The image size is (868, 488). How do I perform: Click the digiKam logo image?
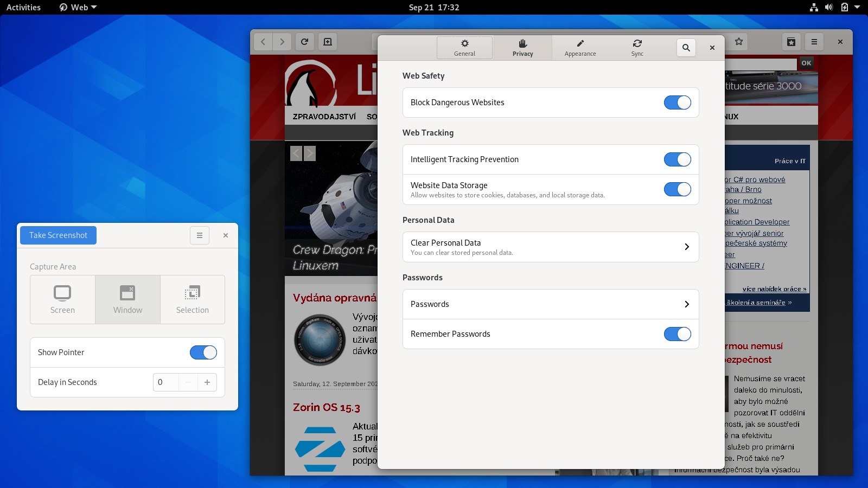[x=320, y=340]
